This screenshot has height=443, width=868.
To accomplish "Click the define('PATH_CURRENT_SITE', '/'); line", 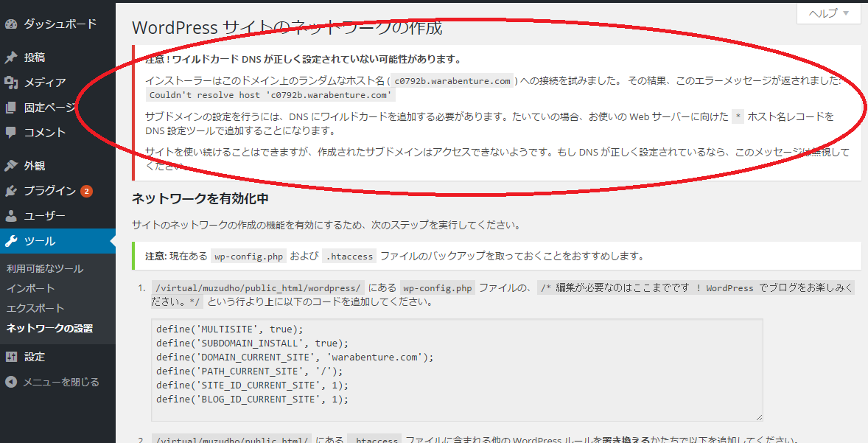I will (250, 371).
